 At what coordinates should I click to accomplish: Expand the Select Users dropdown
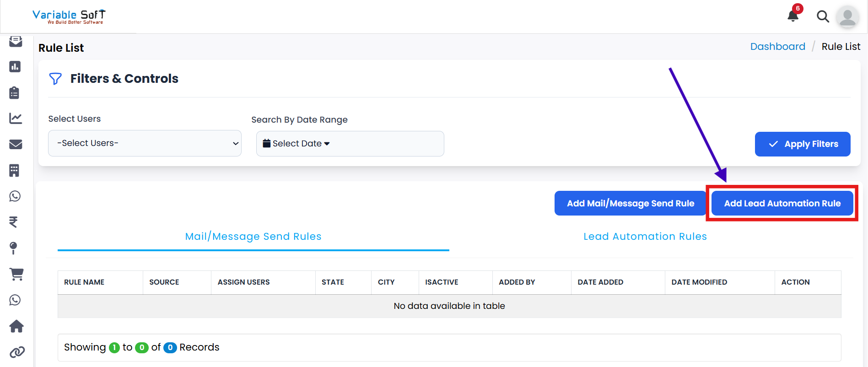coord(145,143)
